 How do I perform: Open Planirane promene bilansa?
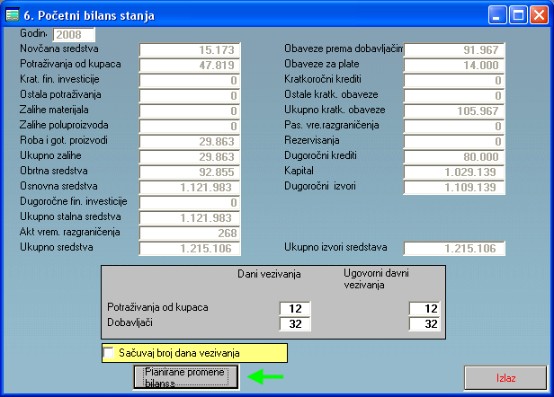pos(185,377)
